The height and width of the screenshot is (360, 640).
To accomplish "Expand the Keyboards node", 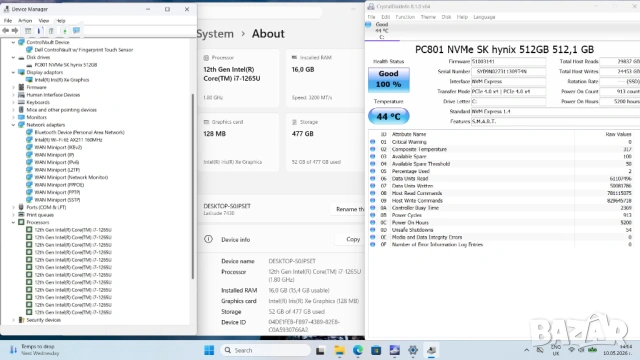I will (13, 102).
